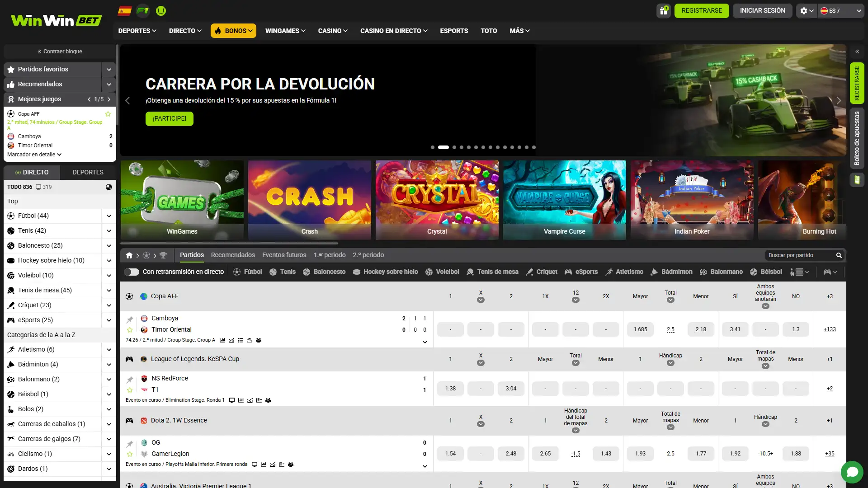Open the tennis ball shortcut icon
868x488 pixels.
[x=161, y=11]
